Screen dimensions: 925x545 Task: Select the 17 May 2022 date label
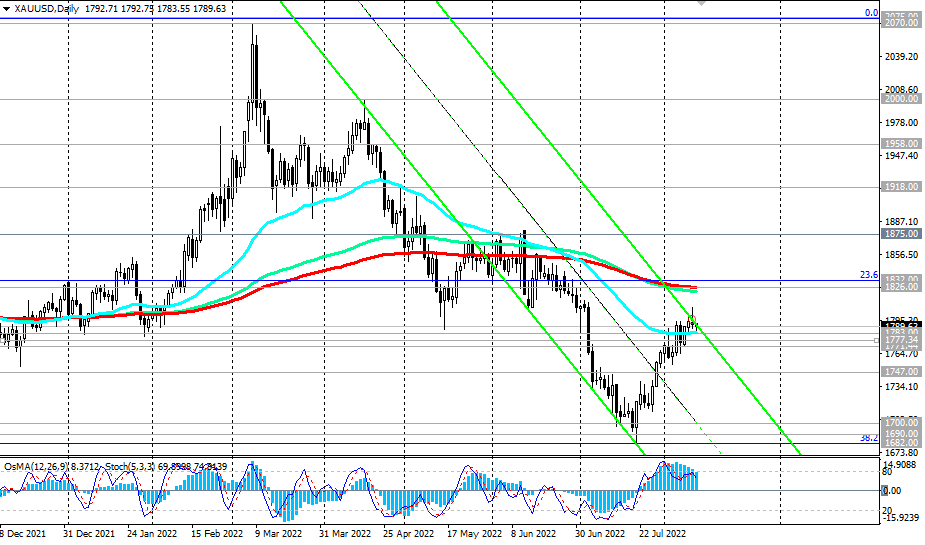coord(475,533)
